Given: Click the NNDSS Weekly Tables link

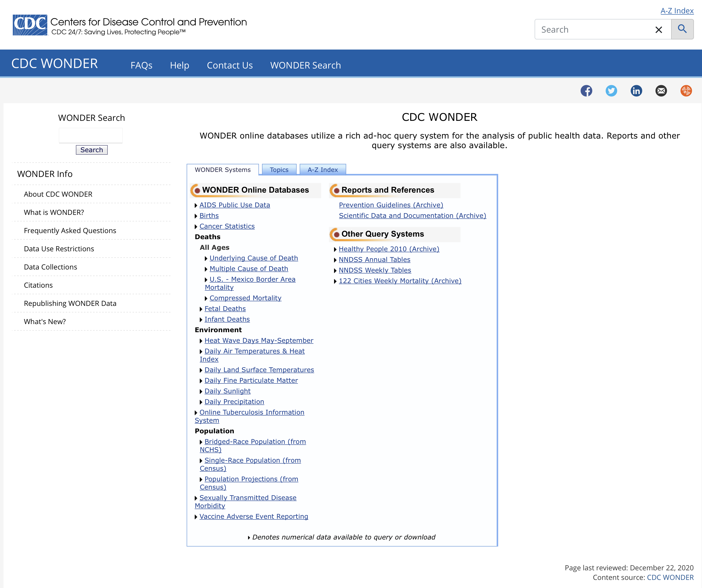Looking at the screenshot, I should 375,270.
